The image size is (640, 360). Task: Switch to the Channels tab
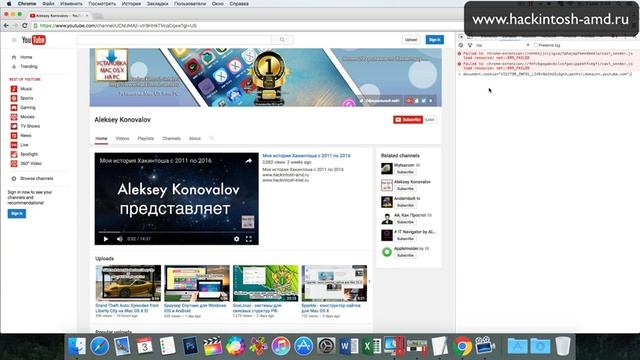(x=171, y=138)
